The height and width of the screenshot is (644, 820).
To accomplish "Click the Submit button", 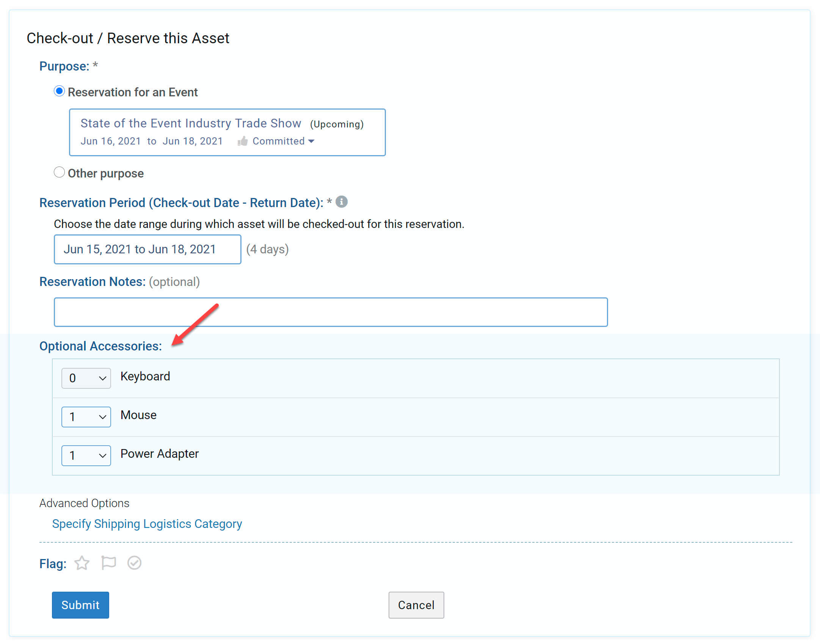I will (80, 605).
